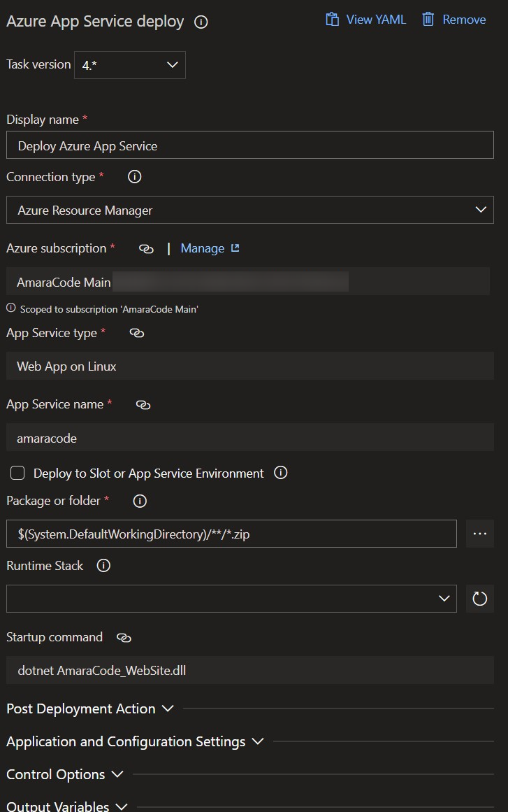Open the Connection type Azure Resource Manager dropdown

click(250, 210)
